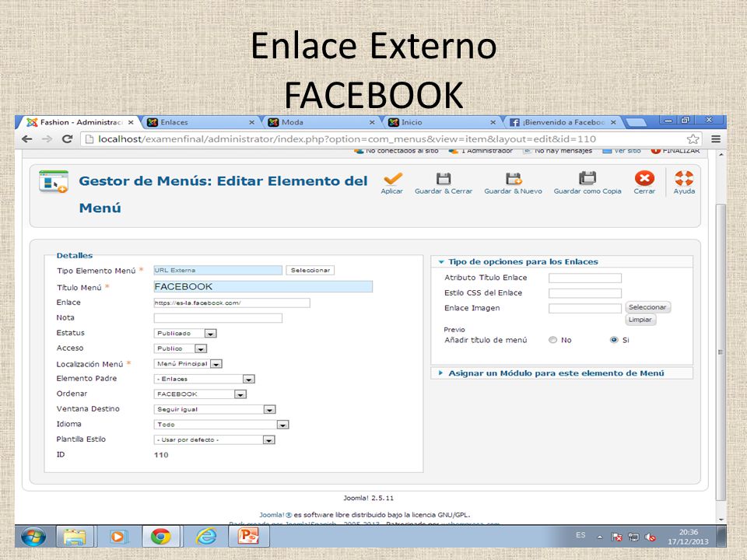The width and height of the screenshot is (747, 560).
Task: Click Seleccionar next to Tipo Elemento Menú
Action: coord(310,271)
